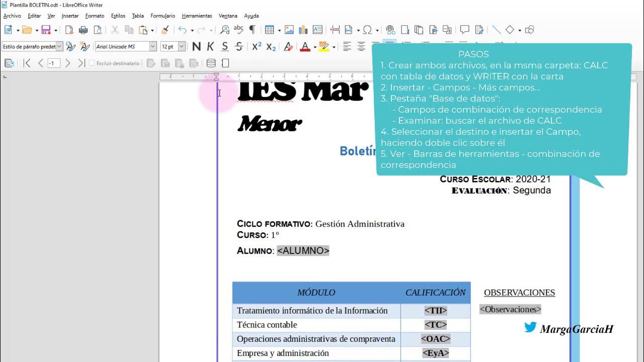The height and width of the screenshot is (362, 644).
Task: Click the Open file folder icon
Action: coord(27,30)
